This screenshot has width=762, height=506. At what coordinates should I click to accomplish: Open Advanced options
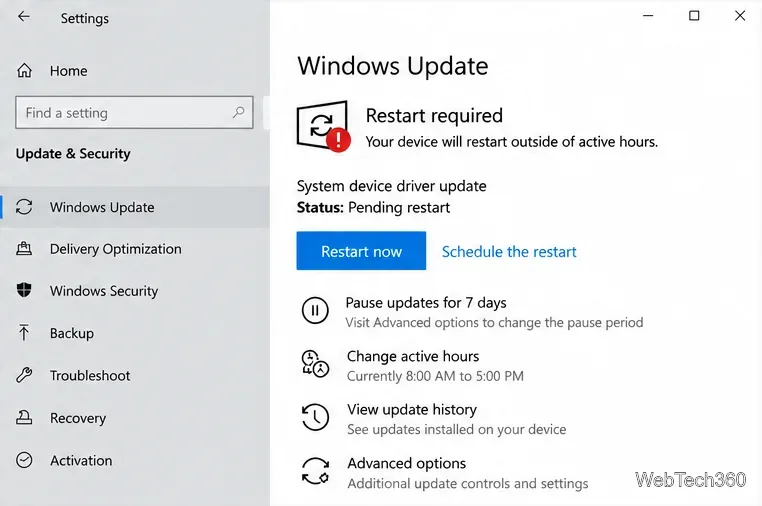[406, 463]
